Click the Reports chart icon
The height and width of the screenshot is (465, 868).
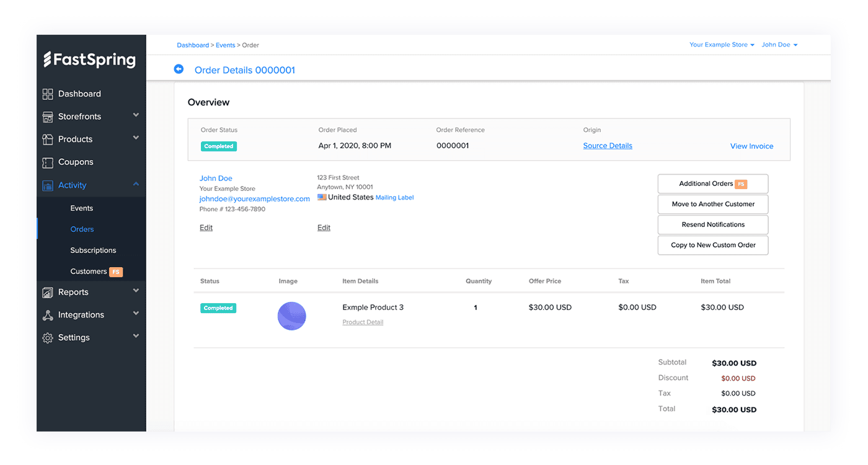coord(48,293)
